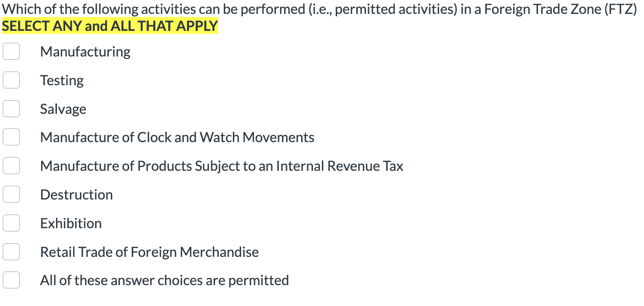Select the Testing answer label
644x306 pixels.
coord(62,80)
